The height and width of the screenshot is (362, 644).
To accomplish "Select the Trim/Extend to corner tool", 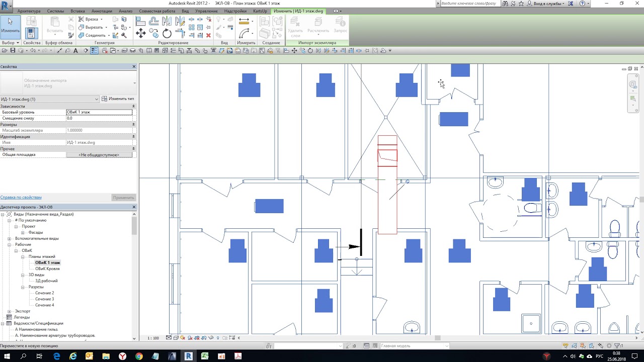I will pyautogui.click(x=180, y=34).
